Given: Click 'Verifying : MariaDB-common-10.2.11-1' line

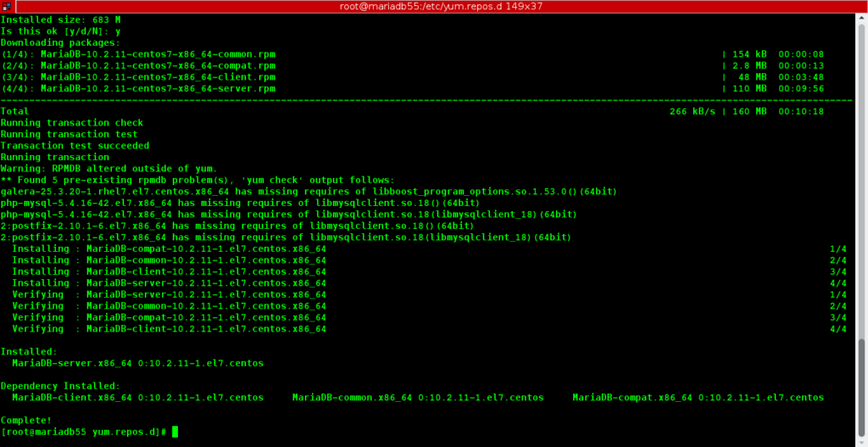Looking at the screenshot, I should (170, 306).
